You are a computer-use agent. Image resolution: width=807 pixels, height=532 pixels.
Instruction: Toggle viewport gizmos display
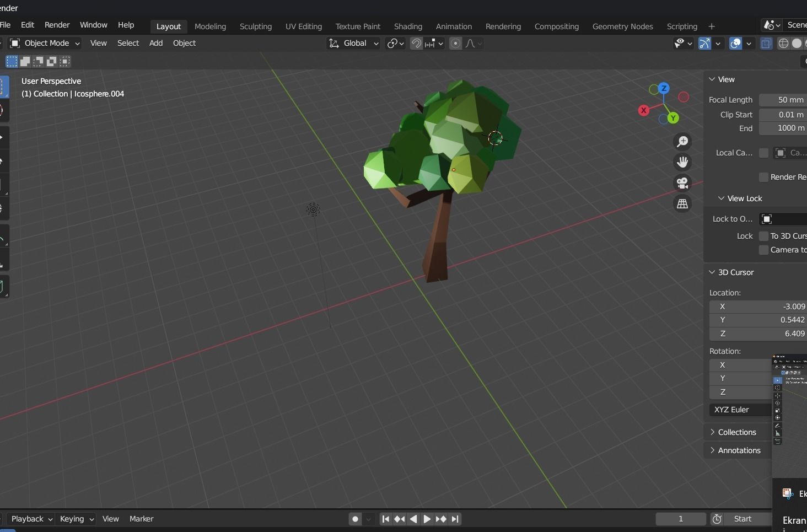tap(704, 43)
